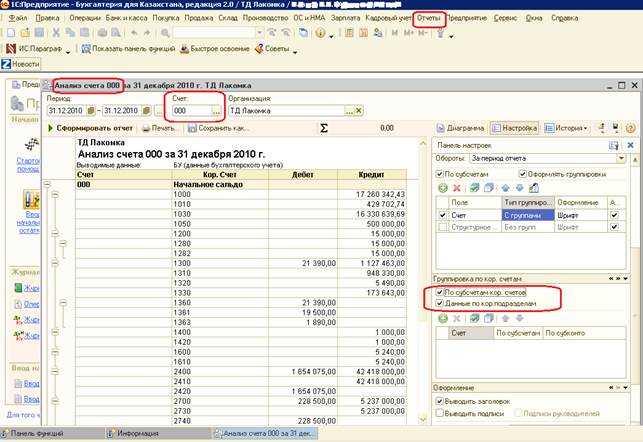Click the help question mark icon
Image resolution: width=643 pixels, height=442 pixels.
point(630,128)
